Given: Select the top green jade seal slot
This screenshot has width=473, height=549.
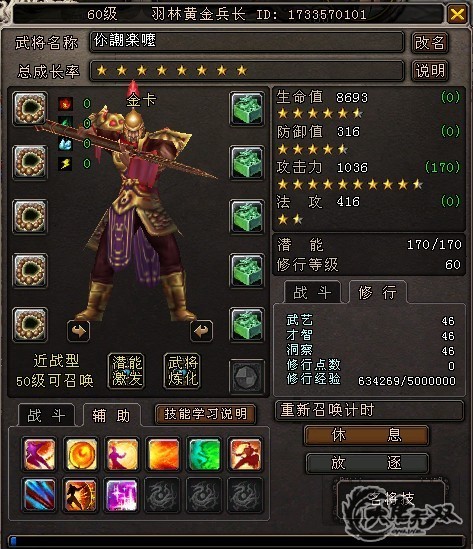Looking at the screenshot, I should [247, 108].
